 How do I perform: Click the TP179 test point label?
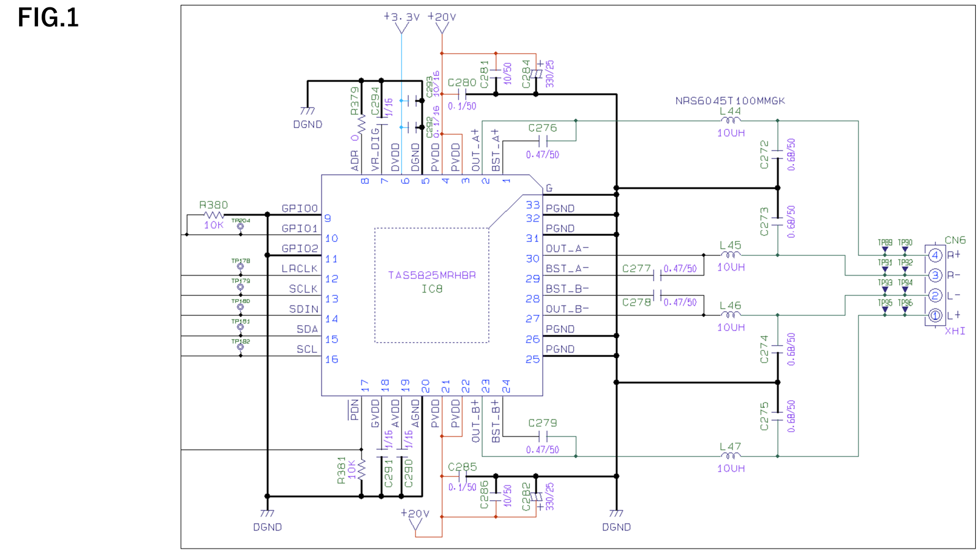pos(241,281)
